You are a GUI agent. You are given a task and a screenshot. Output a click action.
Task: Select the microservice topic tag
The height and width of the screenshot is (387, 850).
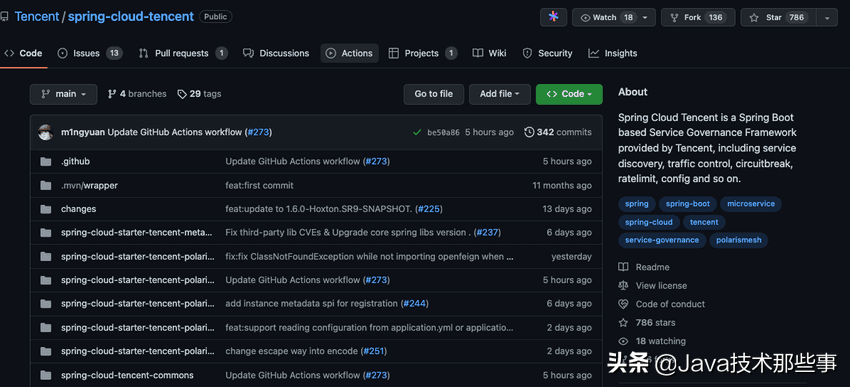pos(751,204)
